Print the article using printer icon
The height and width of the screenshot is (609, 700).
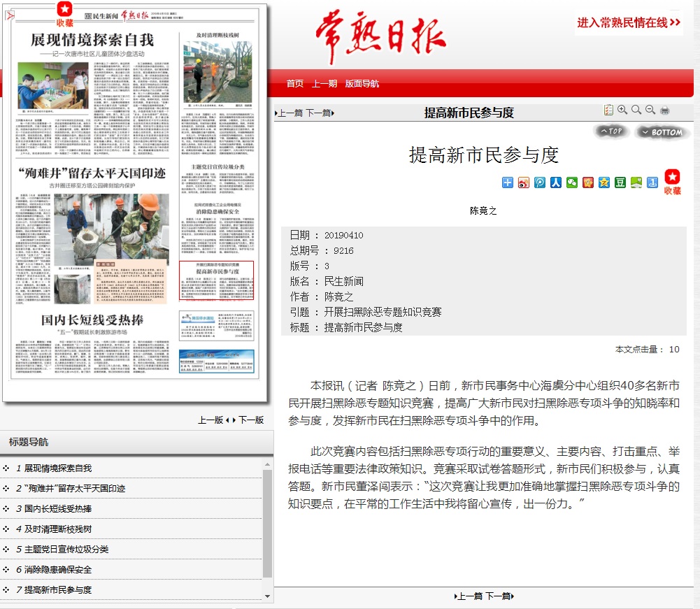pyautogui.click(x=665, y=110)
